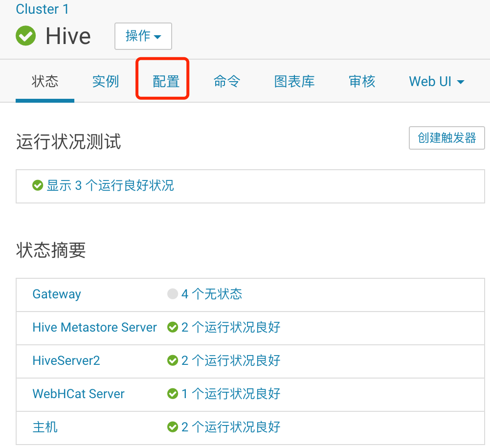Open HiveServer2's 2 个运行状况良好 link

[x=231, y=360]
